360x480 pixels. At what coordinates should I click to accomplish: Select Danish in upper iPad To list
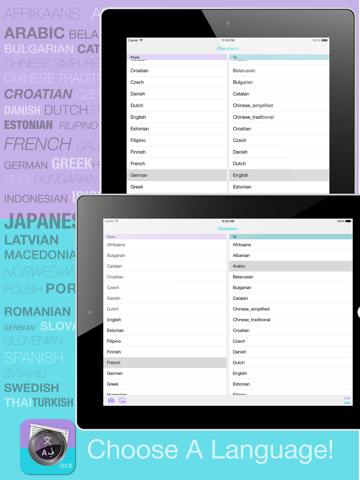point(279,152)
